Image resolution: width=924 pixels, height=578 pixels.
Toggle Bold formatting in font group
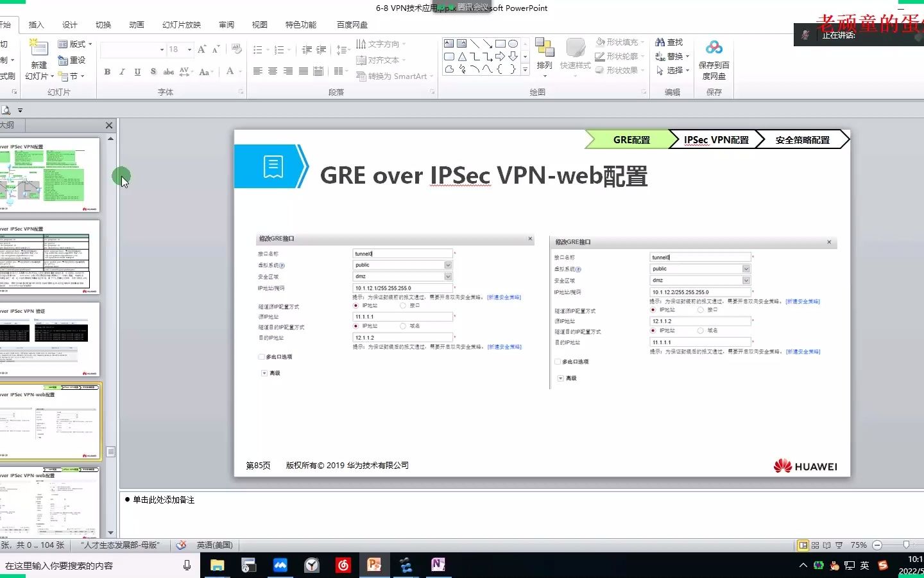(x=107, y=72)
